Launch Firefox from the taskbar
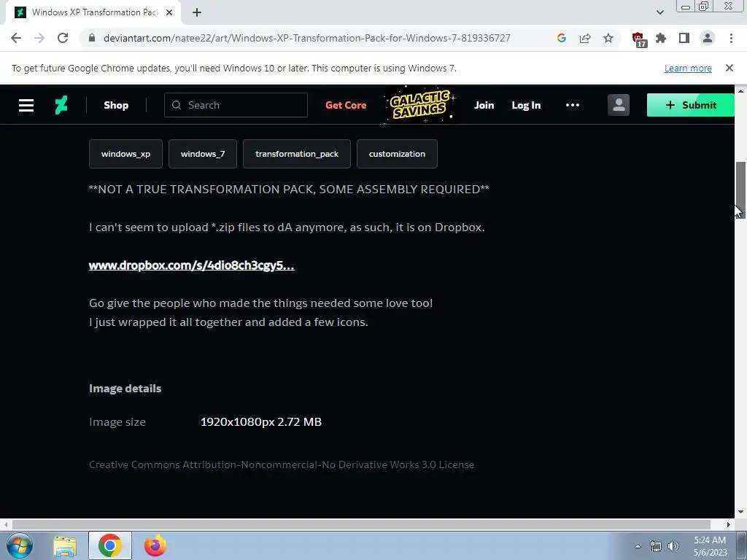The width and height of the screenshot is (747, 560). tap(155, 545)
